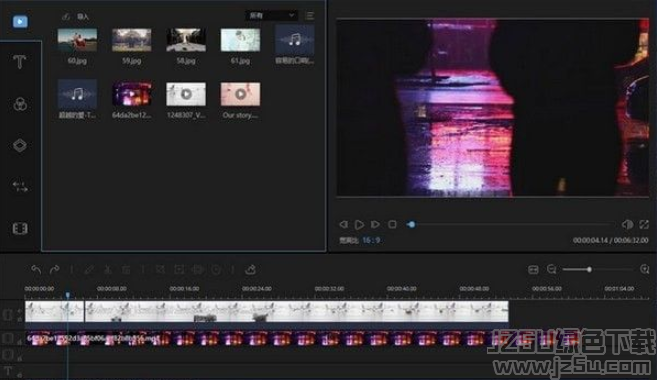
Task: Toggle fullscreen preview in the player
Action: [644, 225]
